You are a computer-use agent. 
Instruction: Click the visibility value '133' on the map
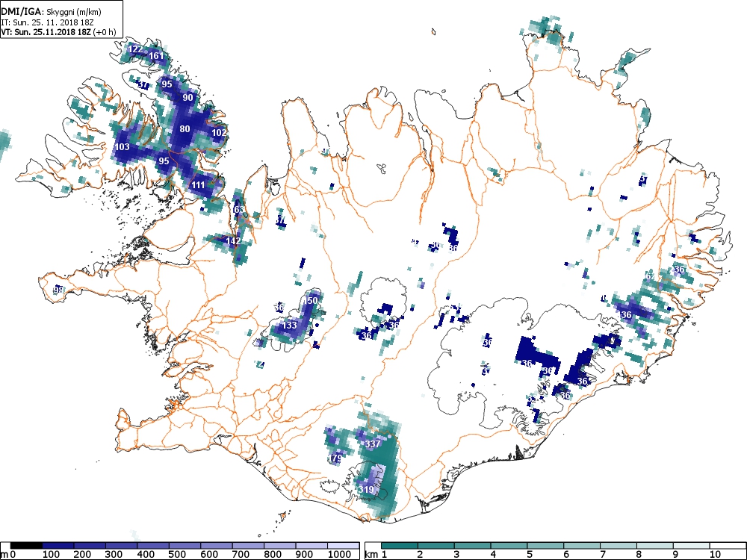290,326
